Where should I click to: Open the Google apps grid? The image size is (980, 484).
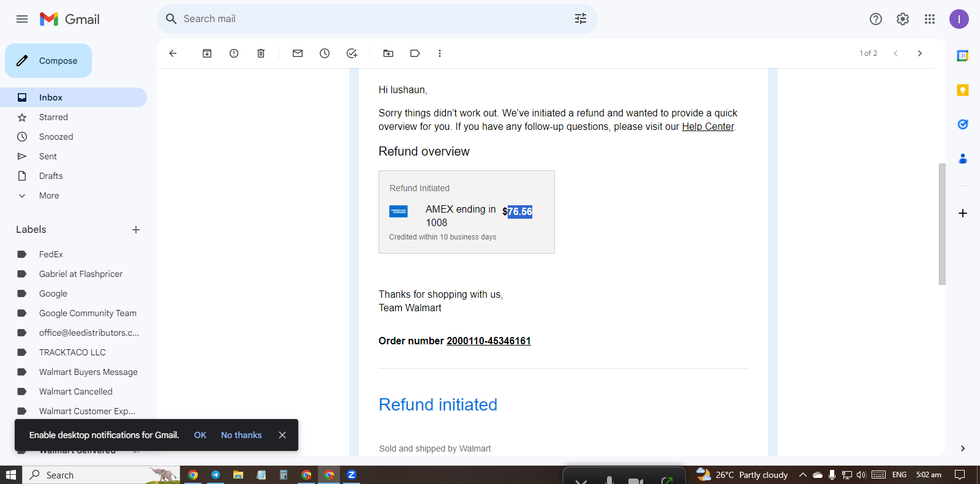(930, 19)
